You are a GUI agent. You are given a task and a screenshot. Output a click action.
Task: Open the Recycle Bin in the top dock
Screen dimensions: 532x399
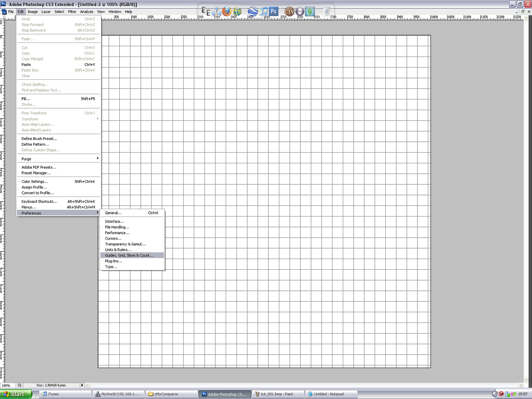pyautogui.click(x=326, y=11)
